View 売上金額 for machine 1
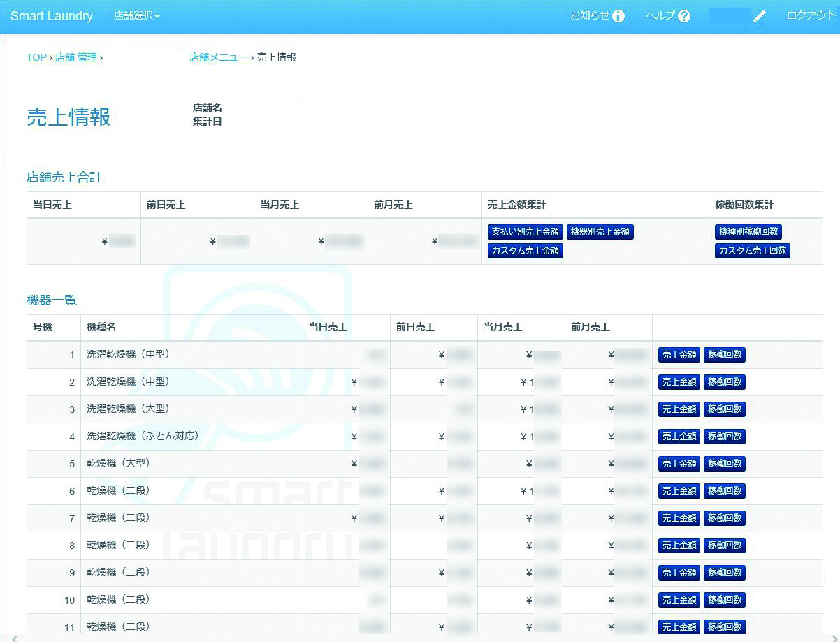This screenshot has width=840, height=642. click(679, 355)
